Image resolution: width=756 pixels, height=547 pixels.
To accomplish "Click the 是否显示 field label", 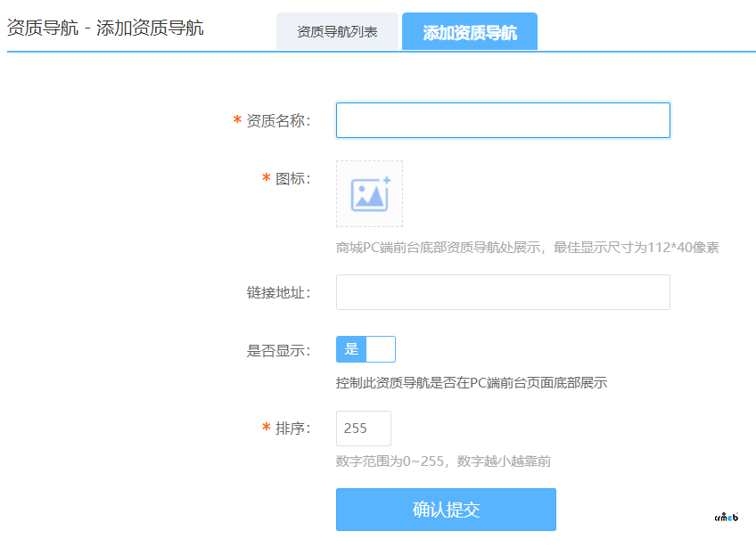I will pos(278,350).
